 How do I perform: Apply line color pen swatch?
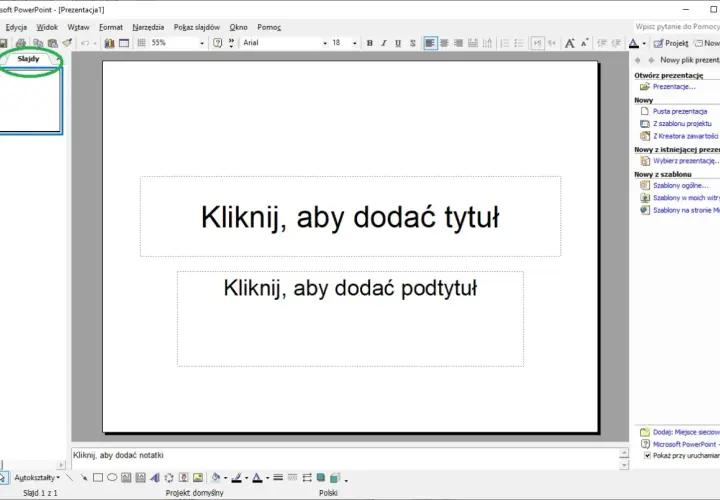pos(236,478)
